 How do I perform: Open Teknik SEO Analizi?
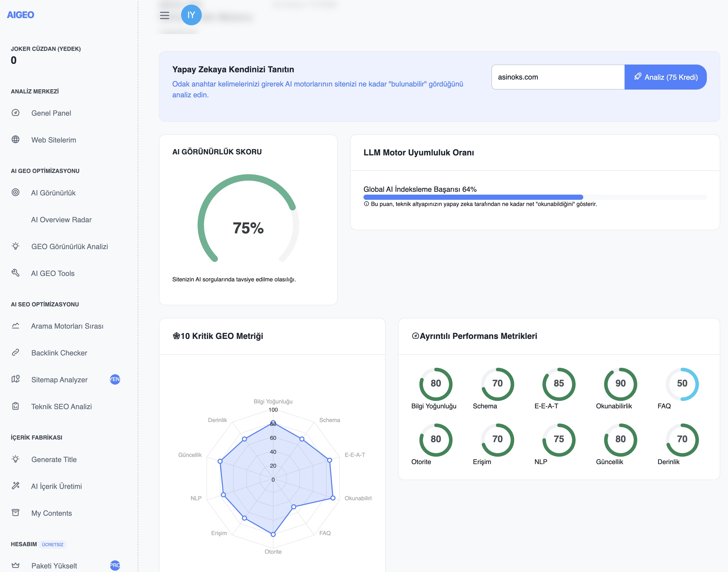tap(62, 407)
